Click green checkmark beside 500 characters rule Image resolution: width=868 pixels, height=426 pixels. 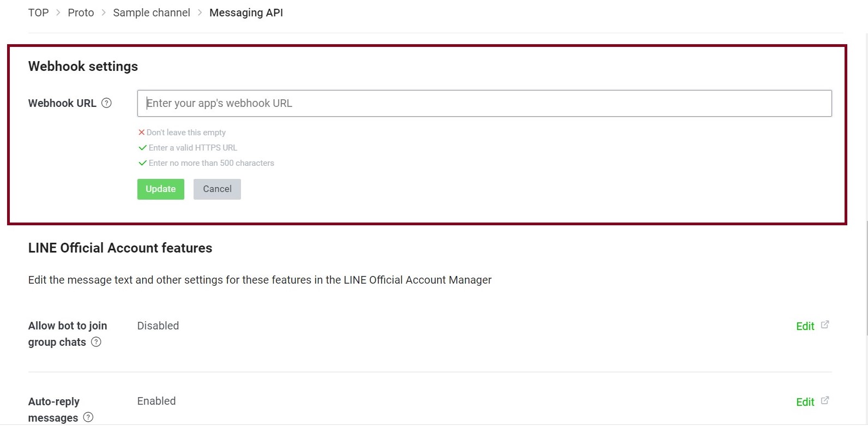[142, 163]
